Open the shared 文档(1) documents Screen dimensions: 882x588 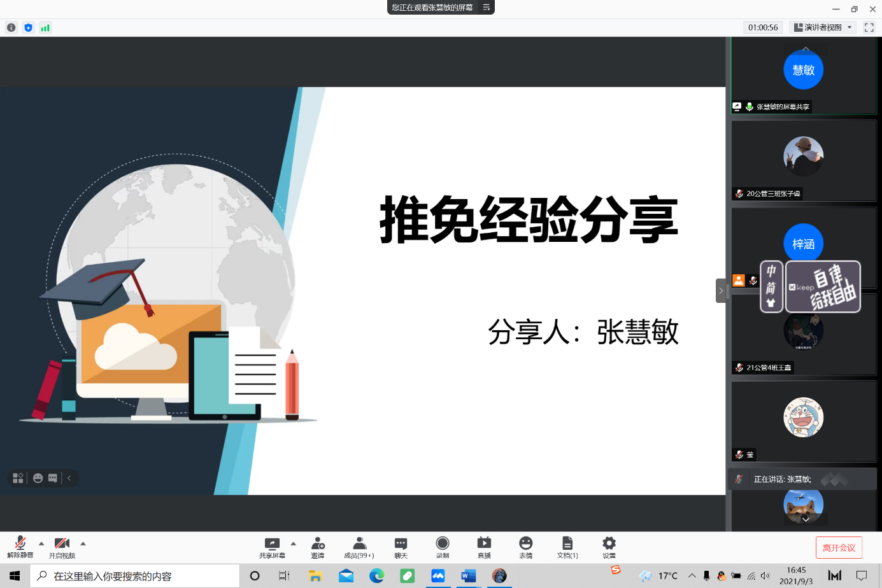tap(567, 547)
